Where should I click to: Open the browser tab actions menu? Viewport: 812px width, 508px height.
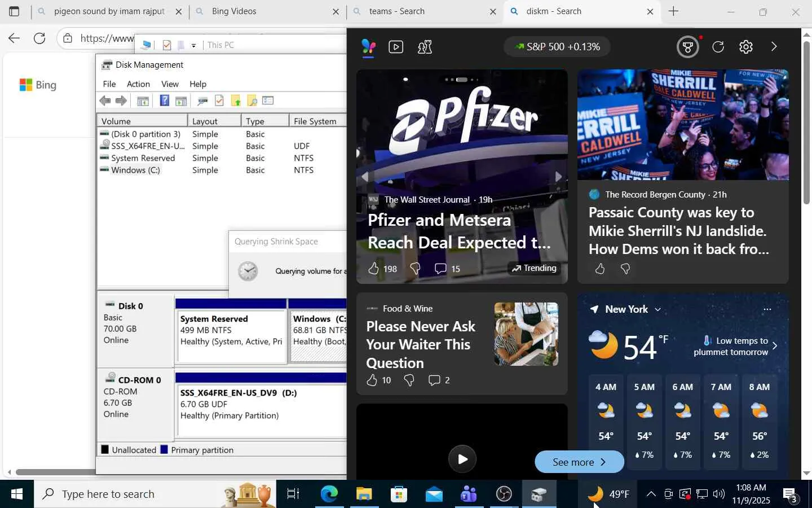pos(14,11)
